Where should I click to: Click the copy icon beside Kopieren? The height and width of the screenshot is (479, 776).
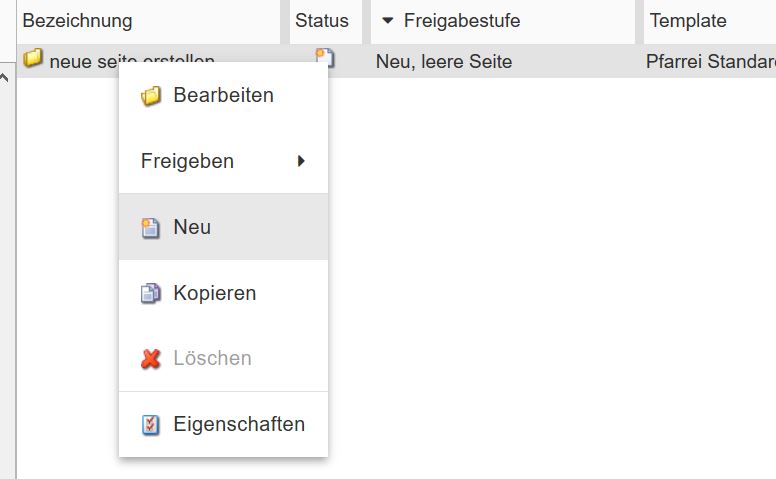(x=151, y=294)
